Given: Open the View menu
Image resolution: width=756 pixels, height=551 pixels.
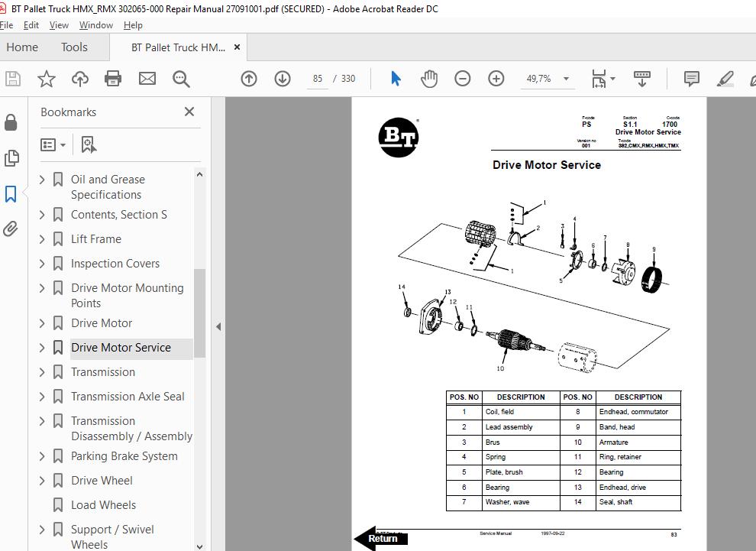Looking at the screenshot, I should [59, 25].
